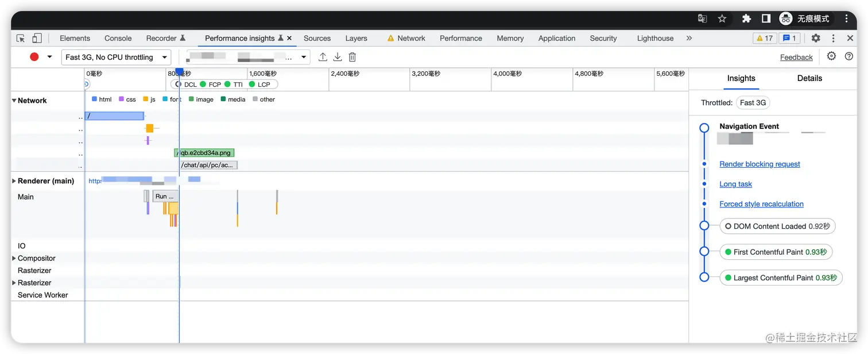Viewport: 868px width, 354px height.
Task: Open the Memory tab
Action: [x=510, y=39]
